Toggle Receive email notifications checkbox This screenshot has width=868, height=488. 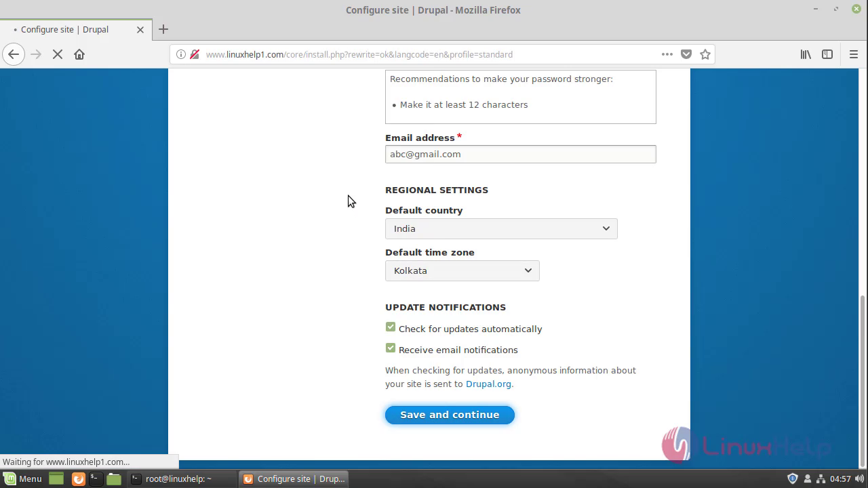[x=390, y=348]
